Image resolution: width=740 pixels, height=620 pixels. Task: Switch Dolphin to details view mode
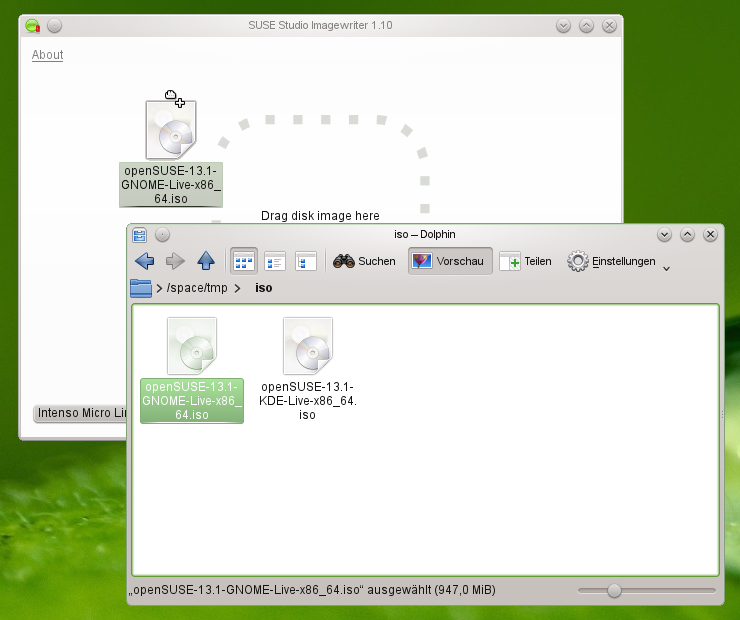tap(306, 261)
